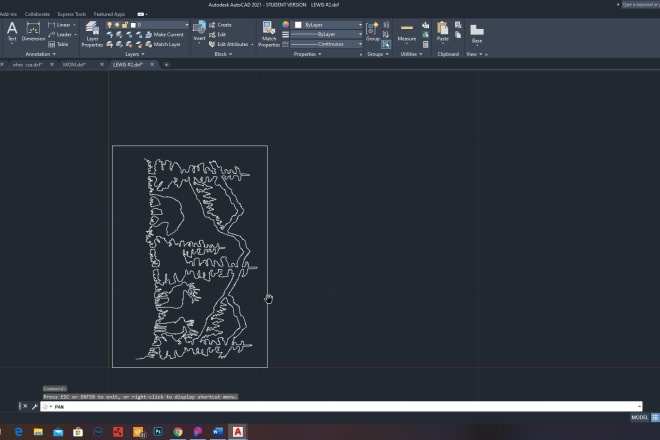Open the Insert block tool
Screen dimensions: 660x440
pos(199,32)
